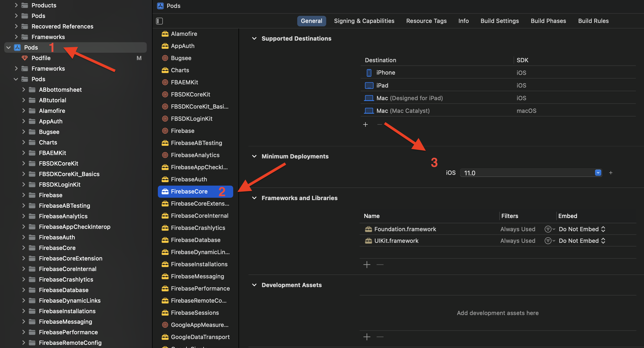Screen dimensions: 644x348
Task: Expand the FirebaseCore folder in navigator
Action: 23,248
